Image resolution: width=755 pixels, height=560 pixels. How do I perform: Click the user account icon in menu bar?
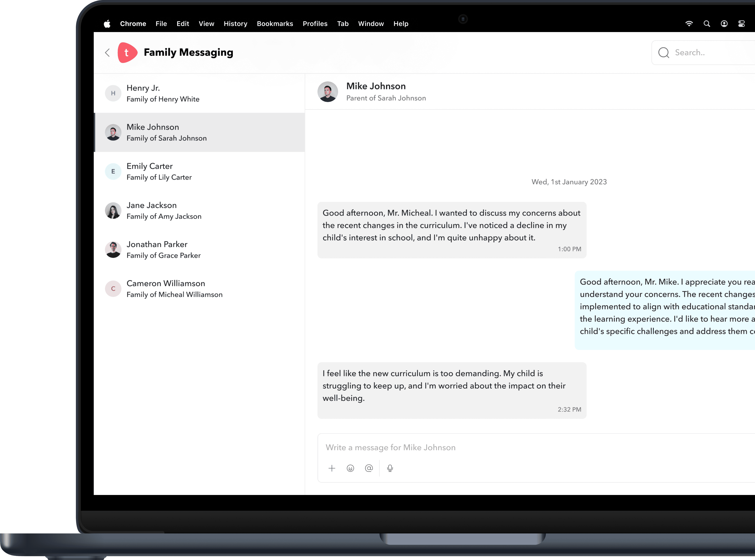point(724,24)
